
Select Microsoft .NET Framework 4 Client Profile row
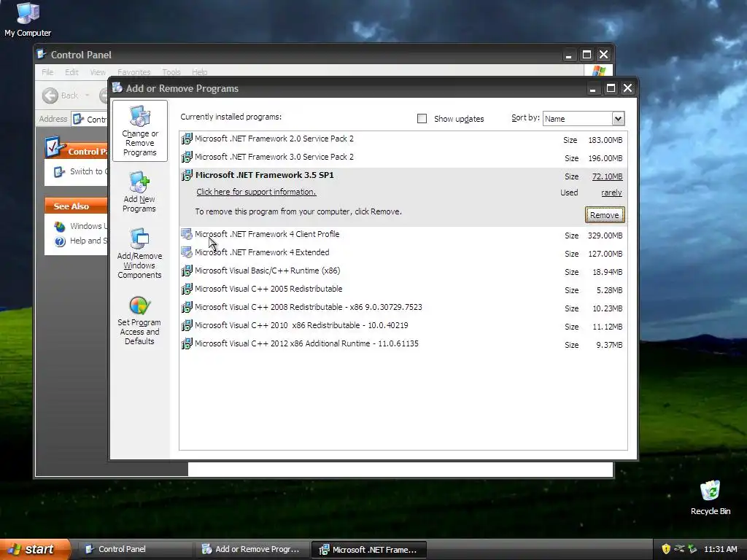tap(403, 235)
